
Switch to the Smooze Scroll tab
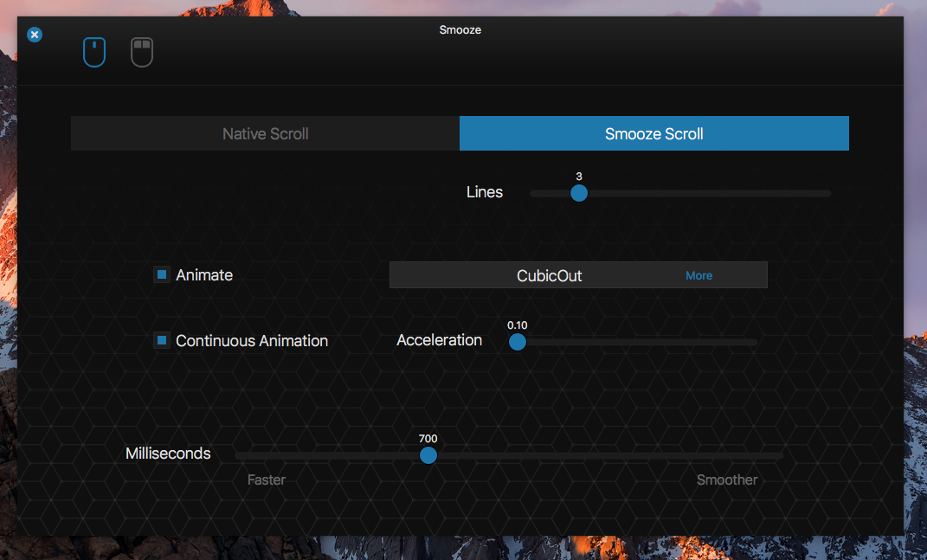pyautogui.click(x=653, y=133)
